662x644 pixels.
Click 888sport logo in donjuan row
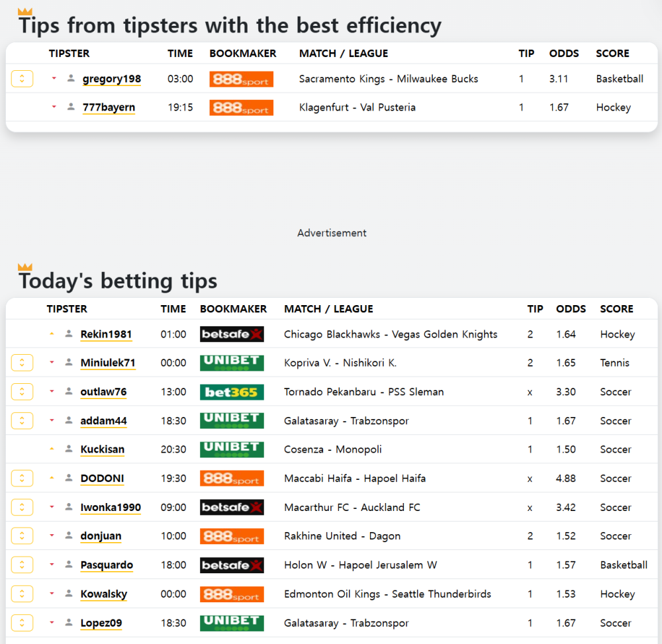pos(232,536)
